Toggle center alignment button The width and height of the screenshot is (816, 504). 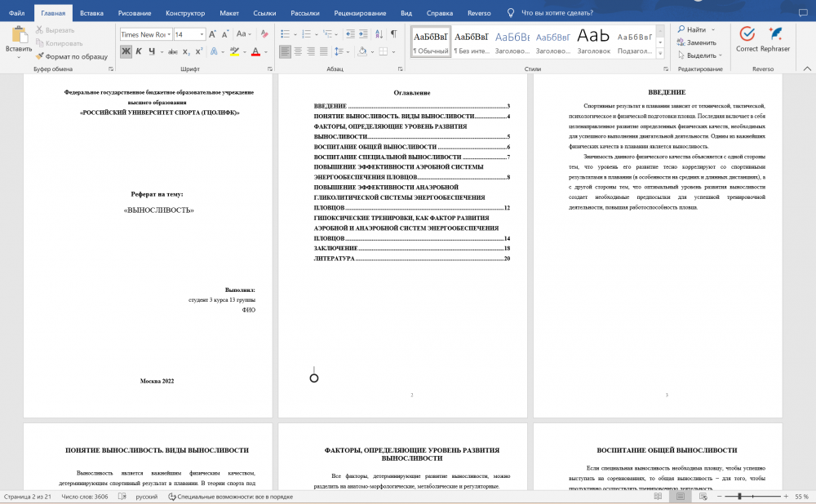298,51
